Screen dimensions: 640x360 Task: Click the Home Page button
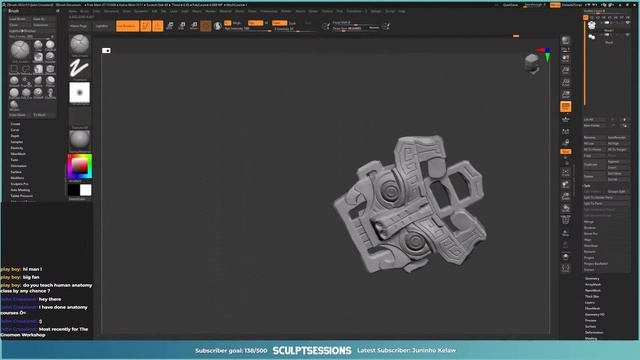(79, 26)
